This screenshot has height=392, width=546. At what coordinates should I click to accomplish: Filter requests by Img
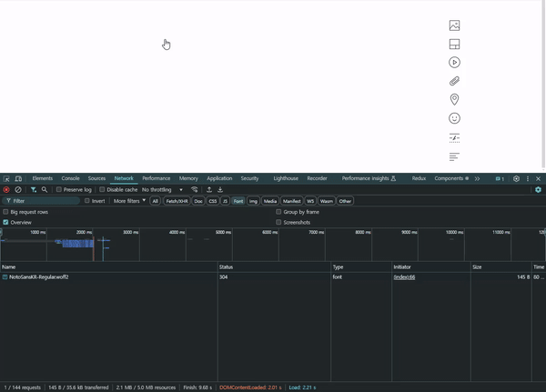[x=253, y=201]
